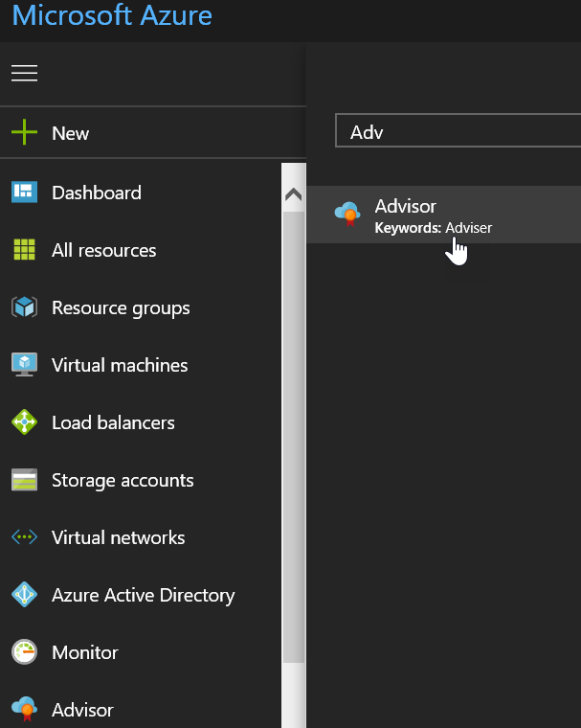Open Advisor from the left sidebar
This screenshot has height=728, width=581.
pyautogui.click(x=82, y=710)
